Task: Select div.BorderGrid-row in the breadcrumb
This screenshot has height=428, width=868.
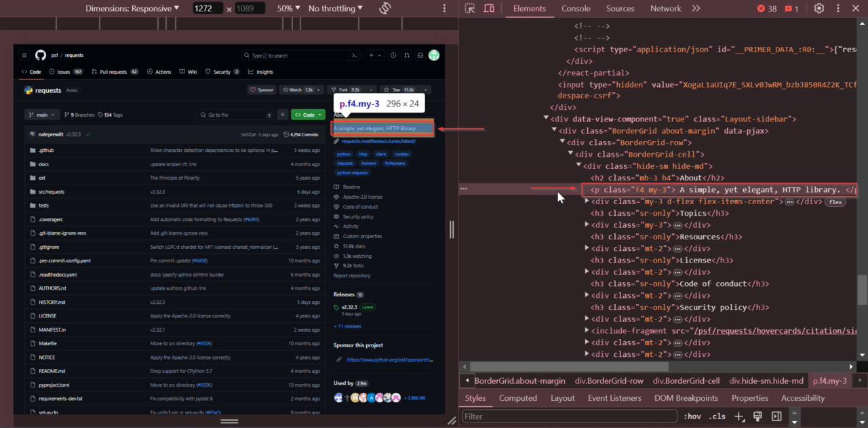Action: (x=609, y=381)
